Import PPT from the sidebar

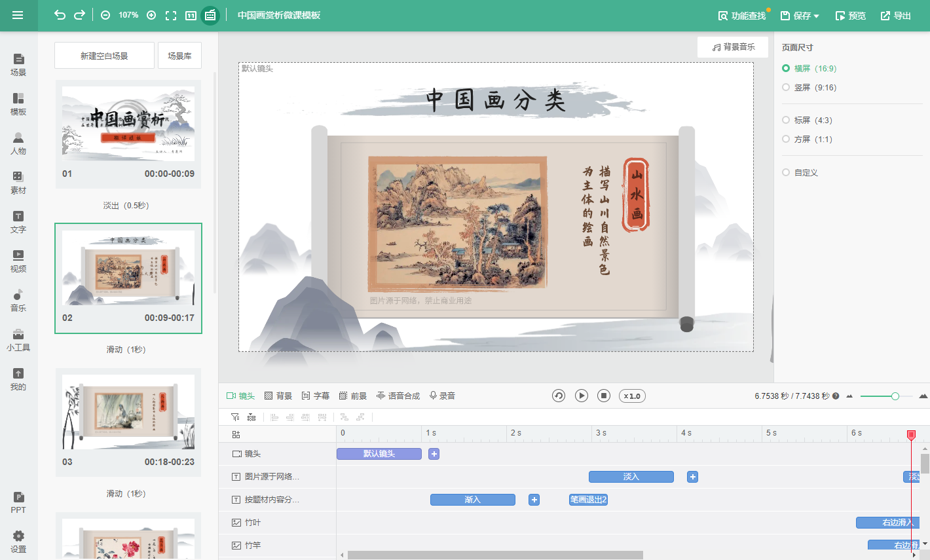(18, 502)
